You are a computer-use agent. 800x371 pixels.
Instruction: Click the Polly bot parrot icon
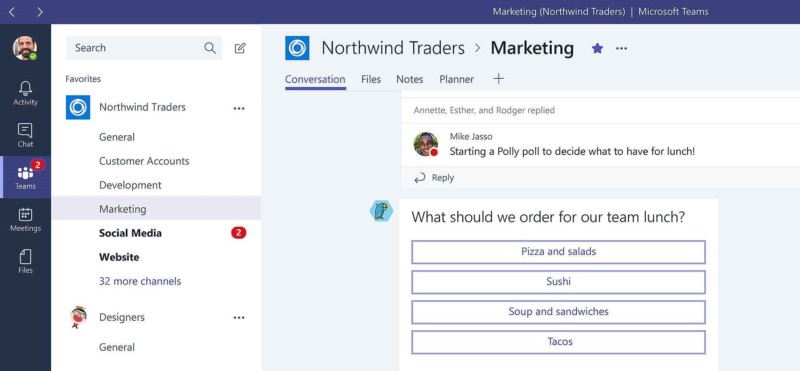point(381,211)
